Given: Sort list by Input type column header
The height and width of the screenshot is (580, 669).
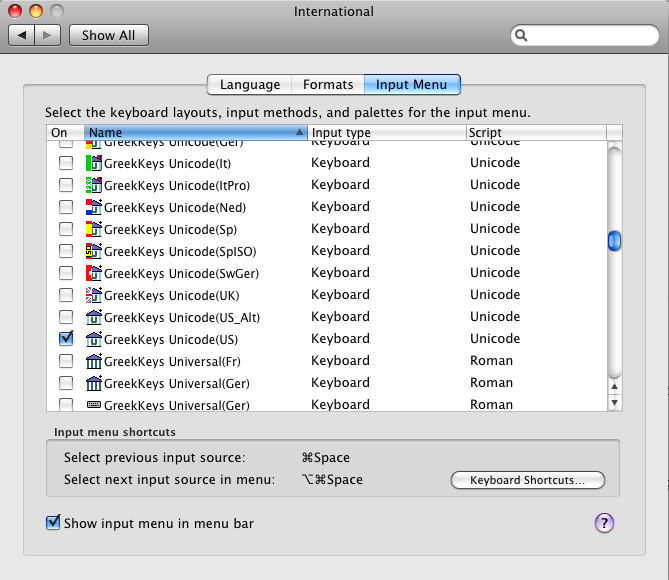Looking at the screenshot, I should (387, 133).
